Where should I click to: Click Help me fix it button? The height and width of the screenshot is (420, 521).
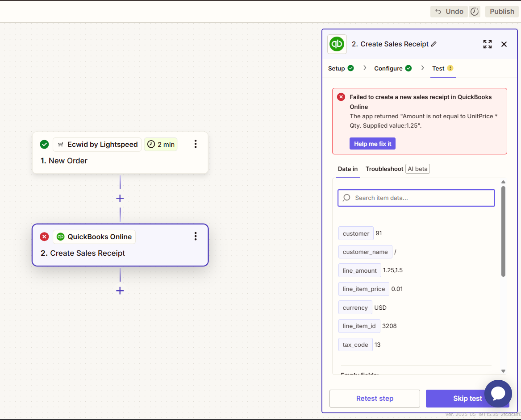click(x=372, y=144)
